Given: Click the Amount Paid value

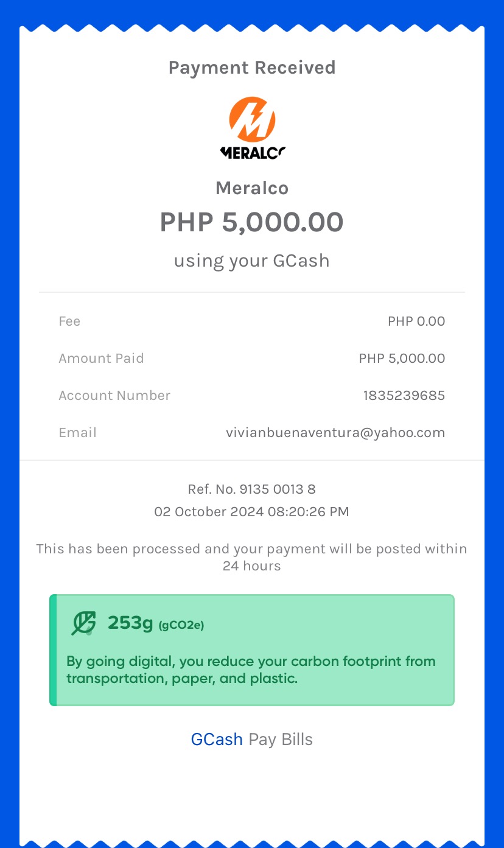Looking at the screenshot, I should (402, 359).
